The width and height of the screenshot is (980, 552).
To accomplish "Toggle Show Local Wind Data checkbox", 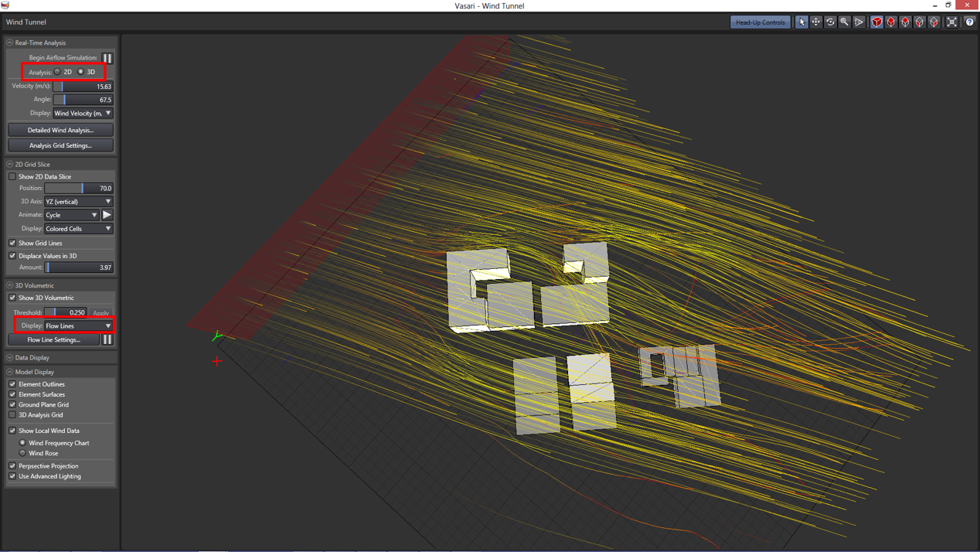I will [x=12, y=431].
